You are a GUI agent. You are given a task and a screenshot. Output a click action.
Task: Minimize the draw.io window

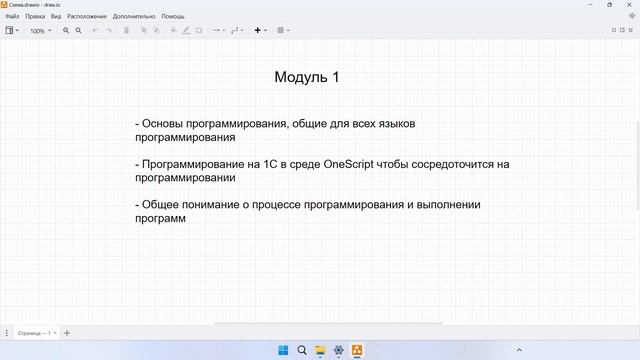[x=590, y=4]
